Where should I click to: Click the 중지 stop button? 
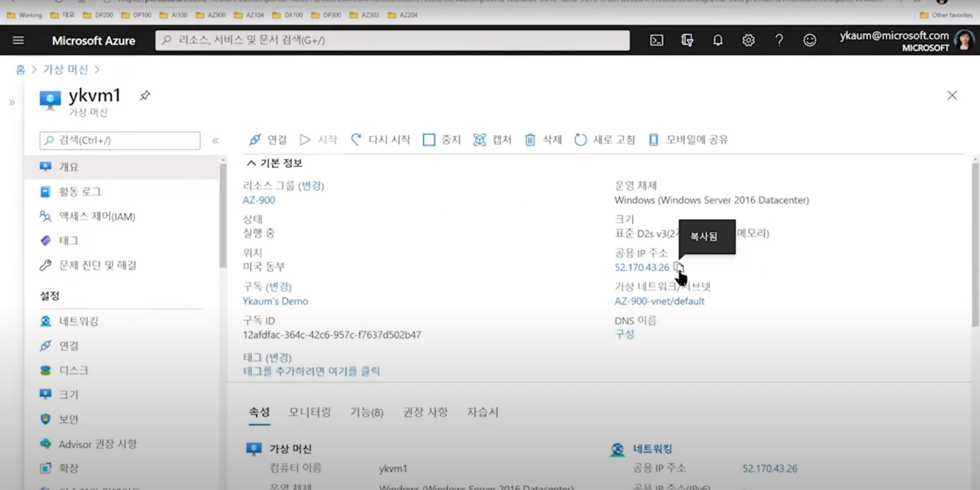(x=442, y=139)
